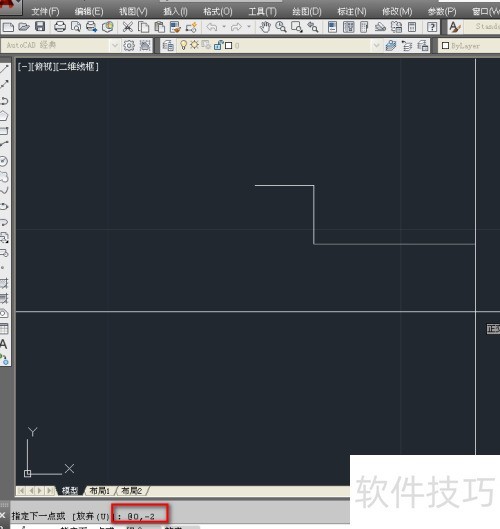Switch to the 布局1 layout tab

coord(100,491)
